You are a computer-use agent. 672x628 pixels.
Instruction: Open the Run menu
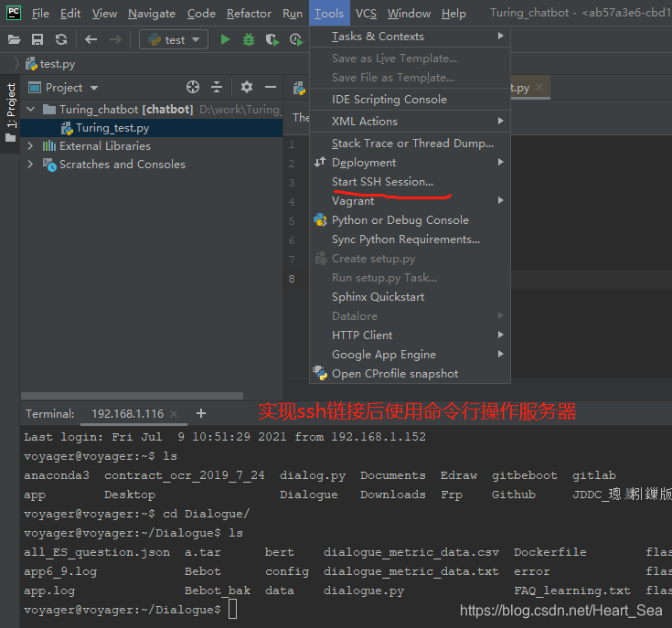tap(293, 14)
